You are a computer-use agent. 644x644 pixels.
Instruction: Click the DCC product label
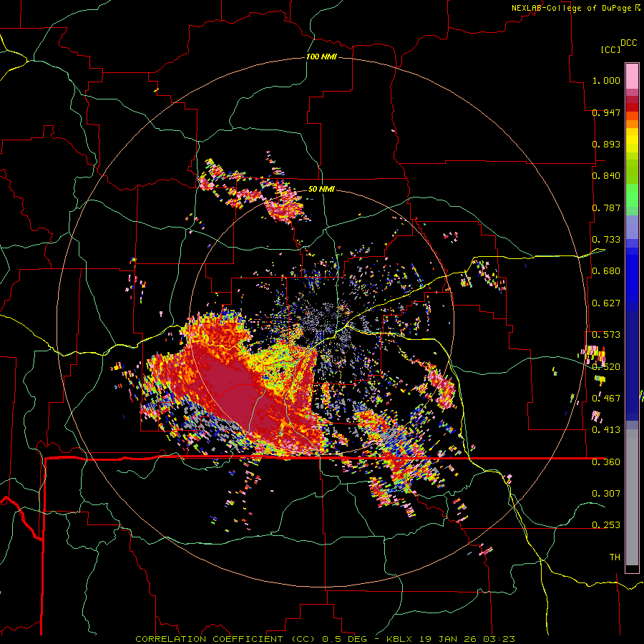[629, 43]
